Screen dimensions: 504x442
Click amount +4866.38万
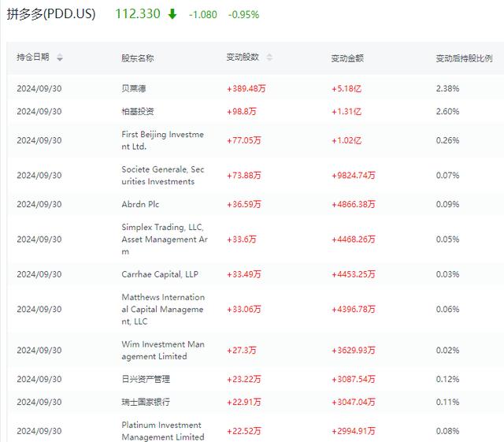(x=354, y=204)
